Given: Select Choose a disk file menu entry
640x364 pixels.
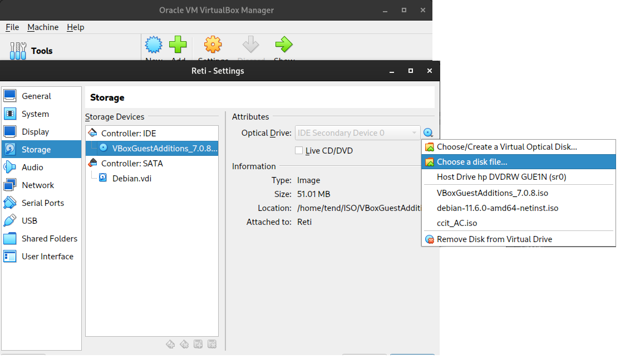Looking at the screenshot, I should [x=518, y=162].
